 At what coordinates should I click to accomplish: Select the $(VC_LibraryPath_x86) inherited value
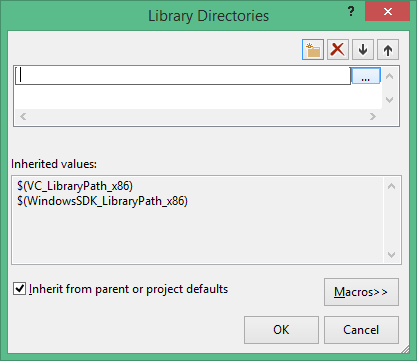(75, 186)
